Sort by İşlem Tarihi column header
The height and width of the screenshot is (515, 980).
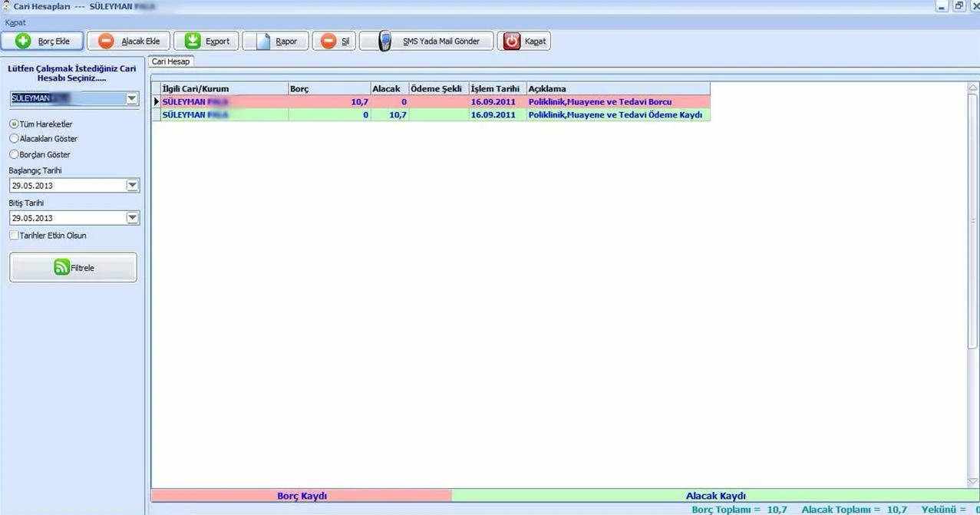tap(497, 89)
